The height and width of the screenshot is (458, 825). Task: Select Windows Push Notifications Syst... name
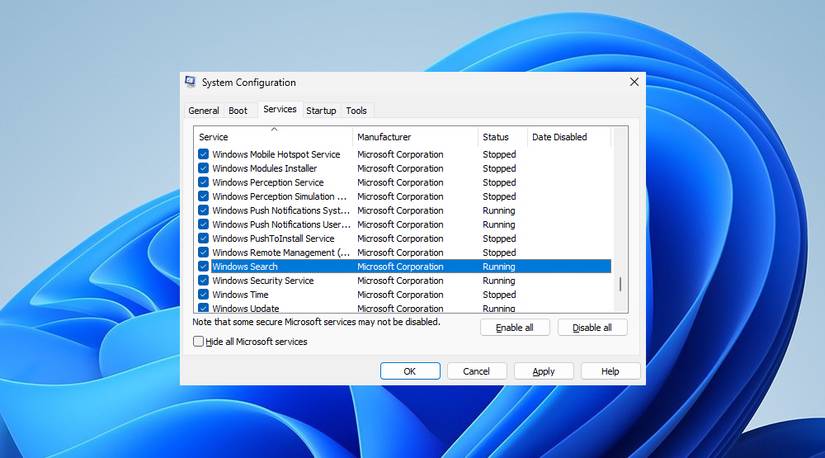click(x=281, y=210)
